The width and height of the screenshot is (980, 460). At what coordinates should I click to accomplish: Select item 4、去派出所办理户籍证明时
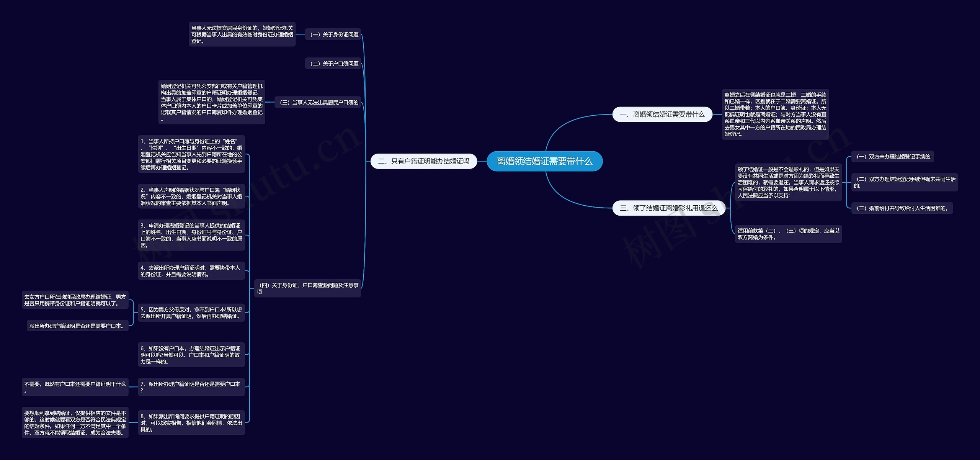coord(191,271)
